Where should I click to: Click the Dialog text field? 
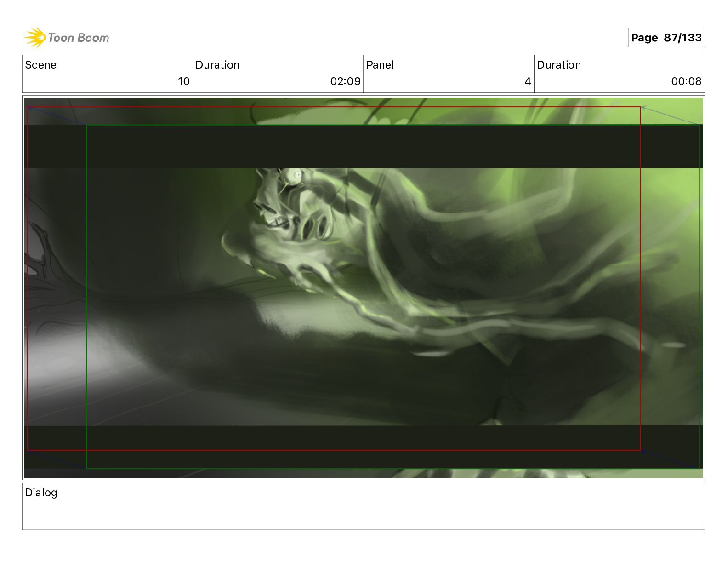pos(363,506)
